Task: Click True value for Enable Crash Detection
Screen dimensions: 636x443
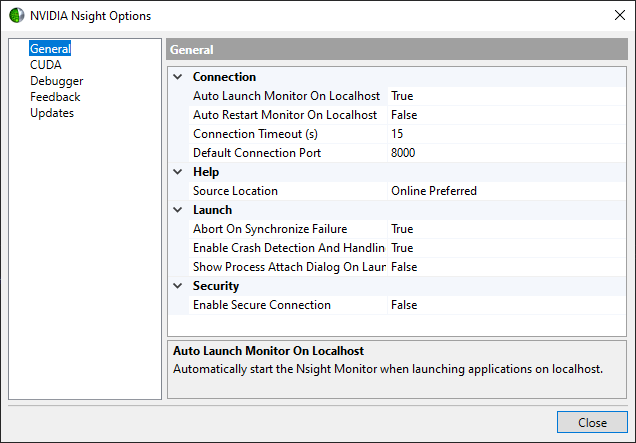Action: tap(507, 248)
